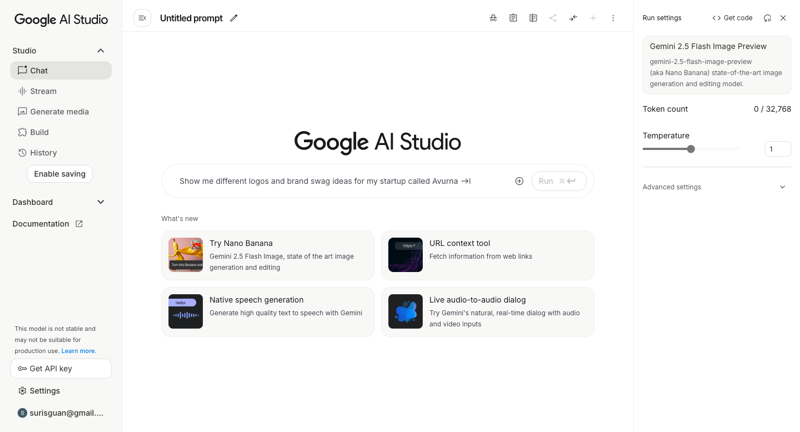Open account surisguan@gmail menu

point(61,413)
